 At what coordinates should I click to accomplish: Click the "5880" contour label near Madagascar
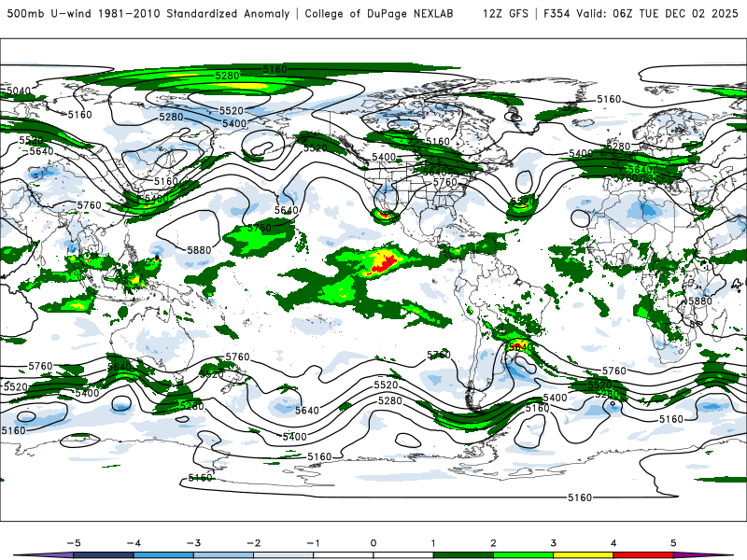(x=700, y=301)
